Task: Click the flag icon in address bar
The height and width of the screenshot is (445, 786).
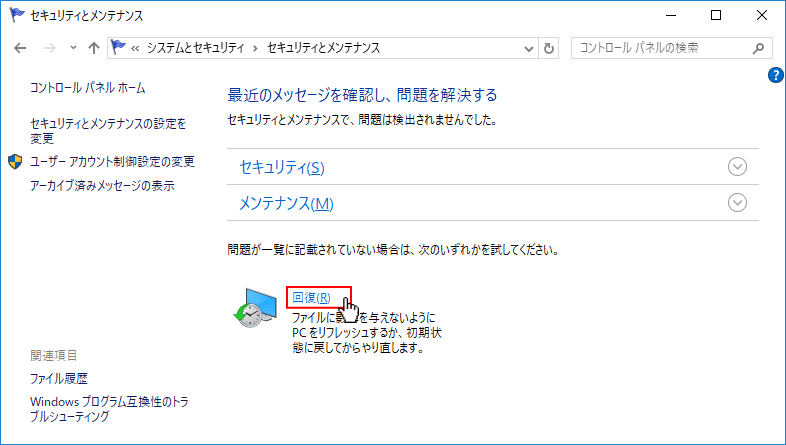Action: [118, 47]
